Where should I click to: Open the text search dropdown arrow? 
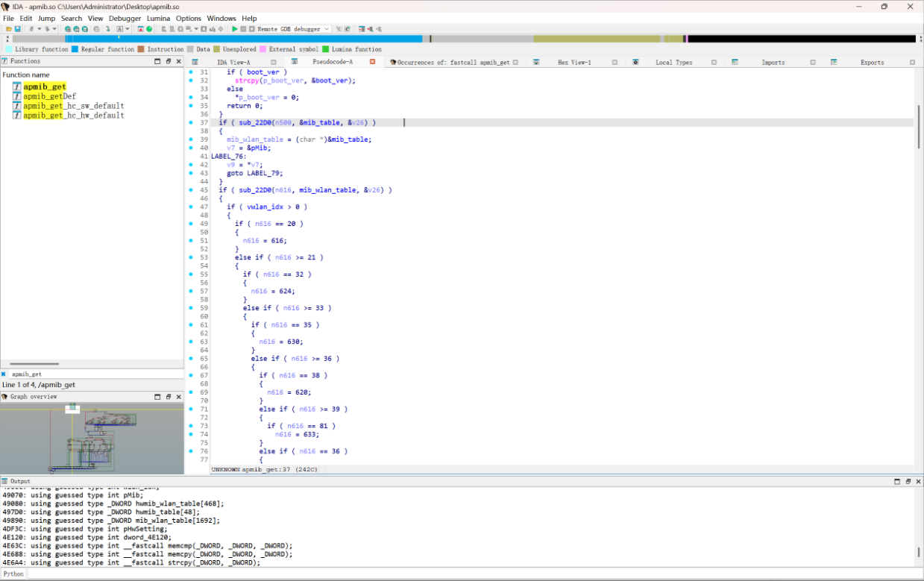click(x=127, y=29)
